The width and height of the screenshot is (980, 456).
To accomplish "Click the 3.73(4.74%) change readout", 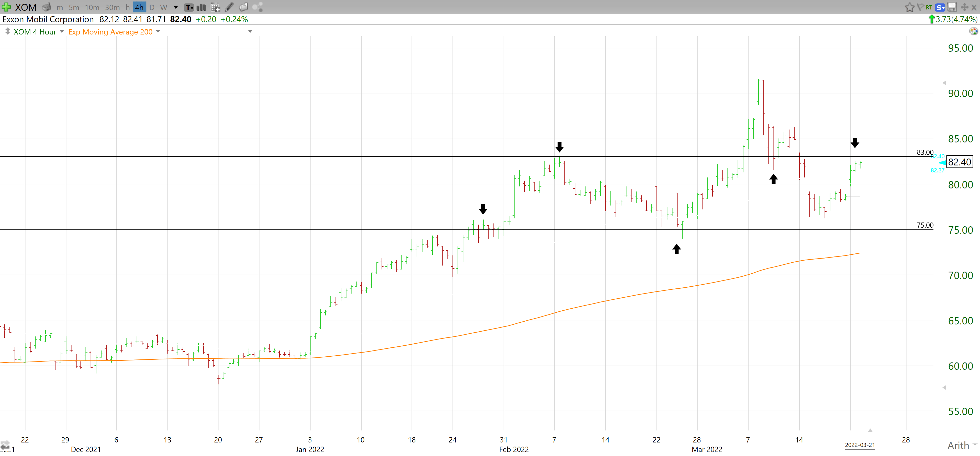I will coord(956,19).
